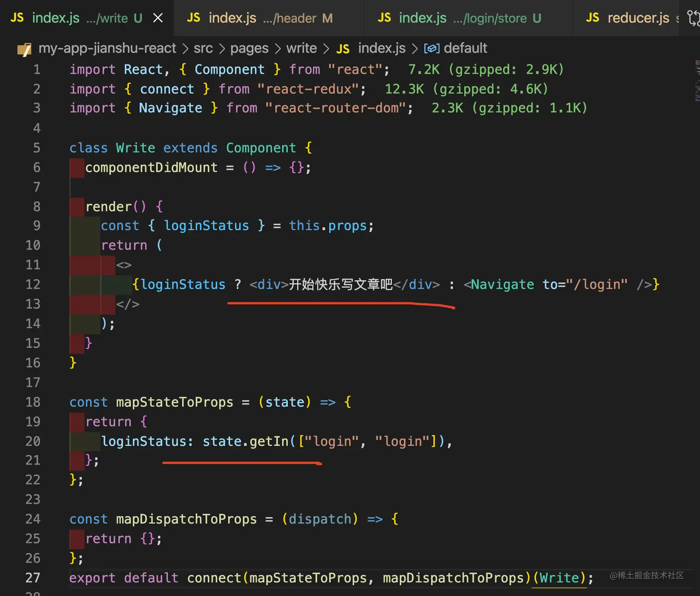Click 'state.getIn' on line 20
This screenshot has height=596, width=700.
(x=245, y=441)
